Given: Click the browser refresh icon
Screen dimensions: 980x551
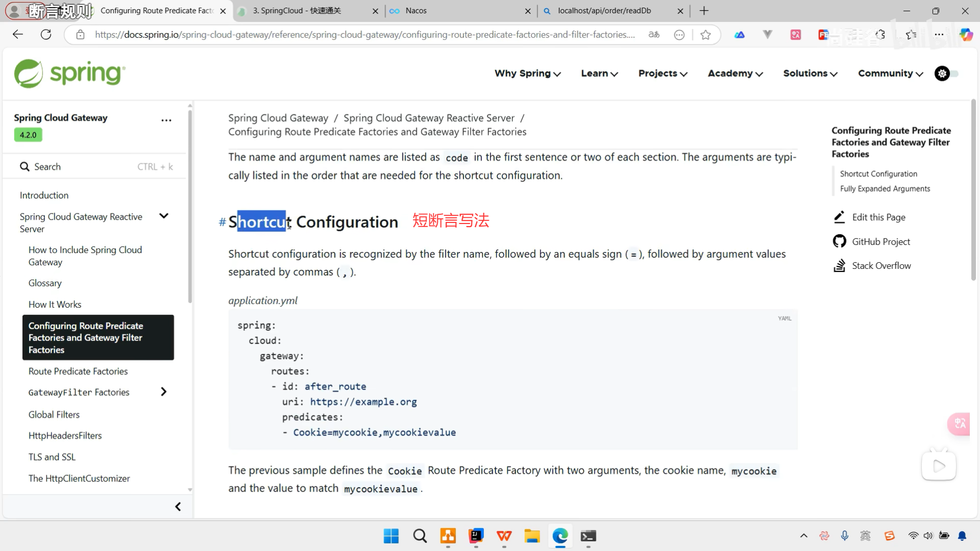Looking at the screenshot, I should pos(46,35).
